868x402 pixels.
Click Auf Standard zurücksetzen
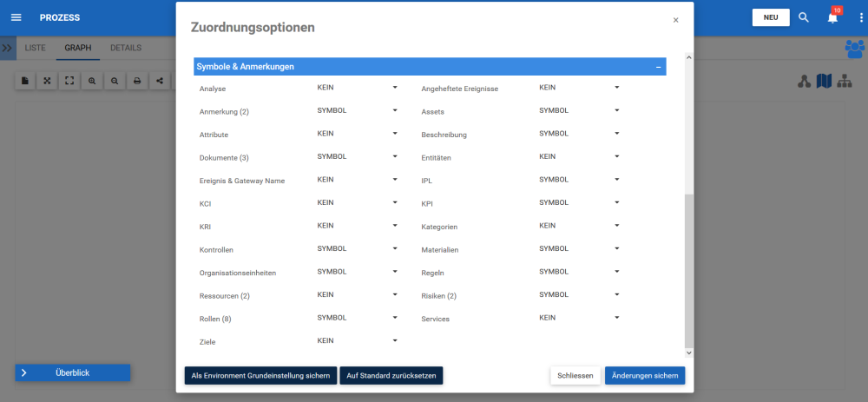391,375
